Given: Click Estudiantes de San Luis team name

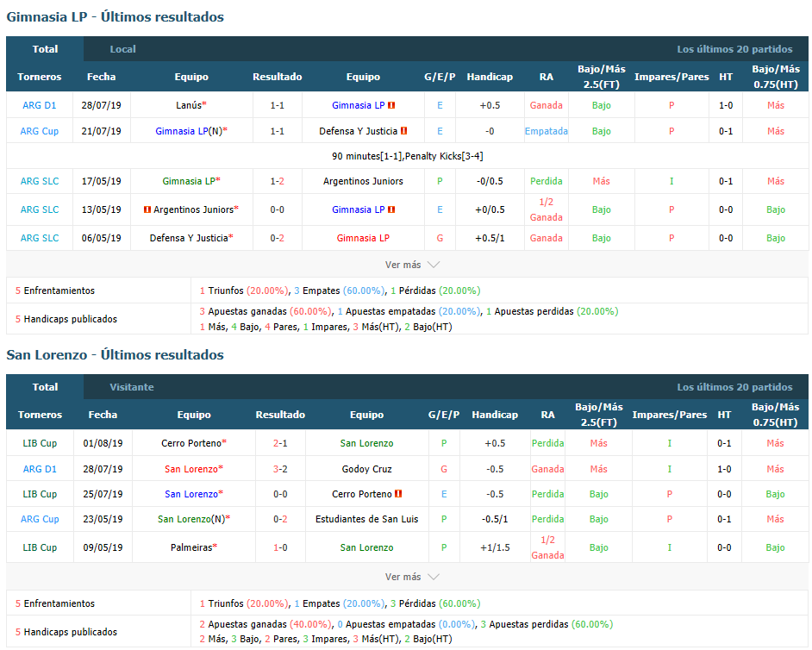Looking at the screenshot, I should tap(366, 519).
